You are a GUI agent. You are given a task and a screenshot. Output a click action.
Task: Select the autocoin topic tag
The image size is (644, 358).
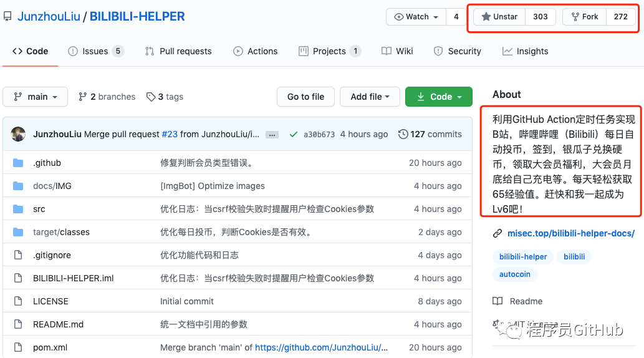[x=514, y=274]
